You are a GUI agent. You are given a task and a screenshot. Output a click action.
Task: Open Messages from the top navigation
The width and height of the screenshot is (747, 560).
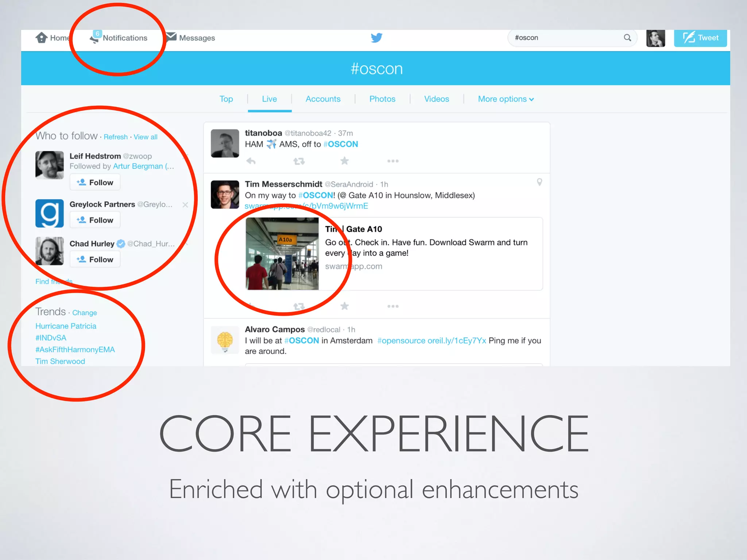coord(191,38)
